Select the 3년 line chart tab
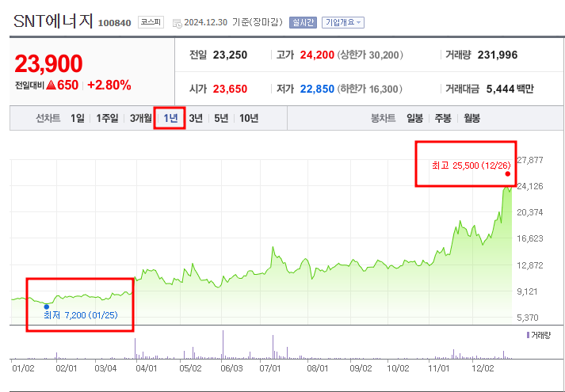 click(x=196, y=118)
